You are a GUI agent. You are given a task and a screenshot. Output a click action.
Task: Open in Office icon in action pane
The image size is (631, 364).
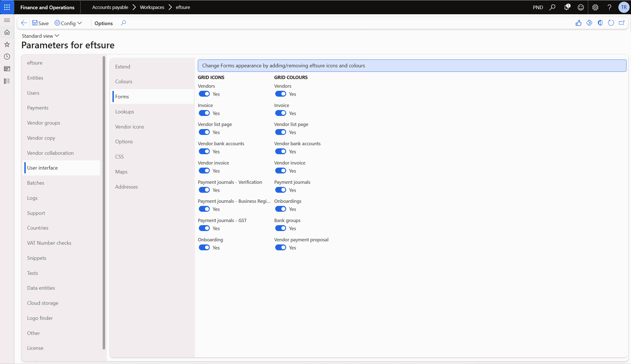pyautogui.click(x=600, y=23)
